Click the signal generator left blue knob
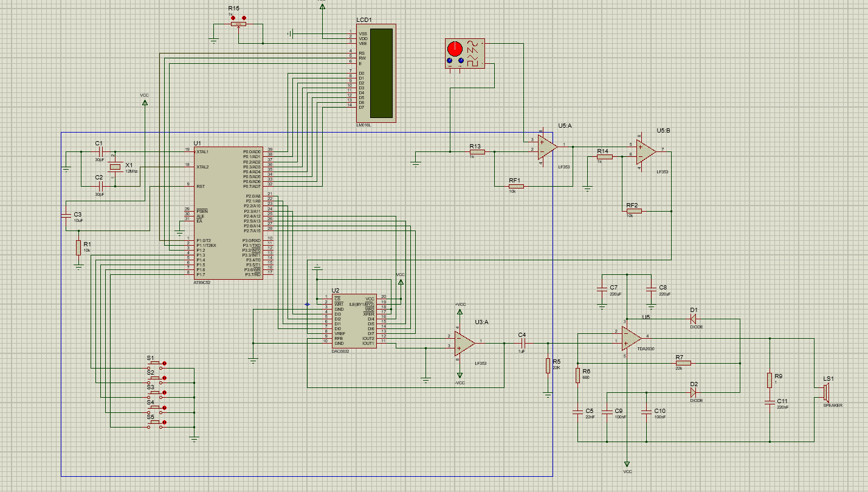This screenshot has height=492, width=868. pos(450,61)
